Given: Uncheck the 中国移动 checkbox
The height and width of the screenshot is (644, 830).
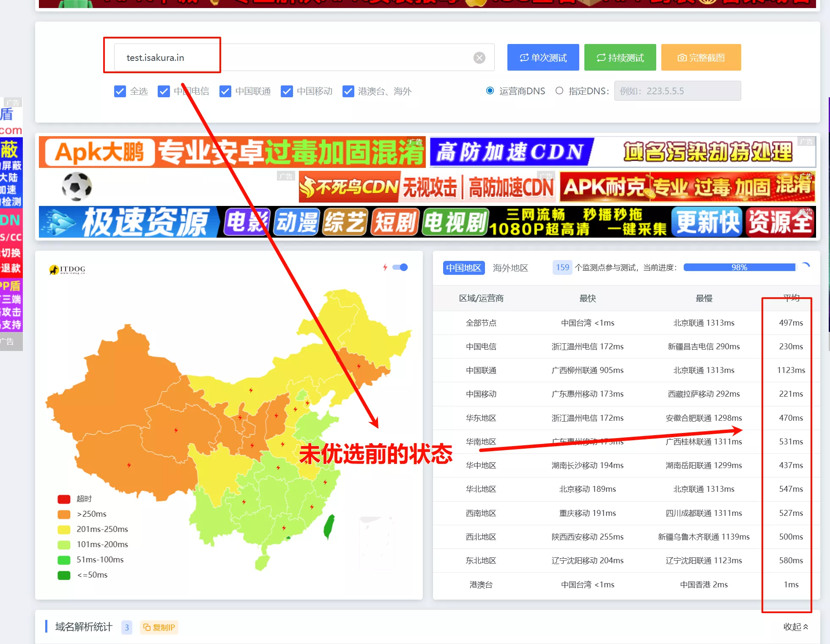Looking at the screenshot, I should click(x=287, y=91).
